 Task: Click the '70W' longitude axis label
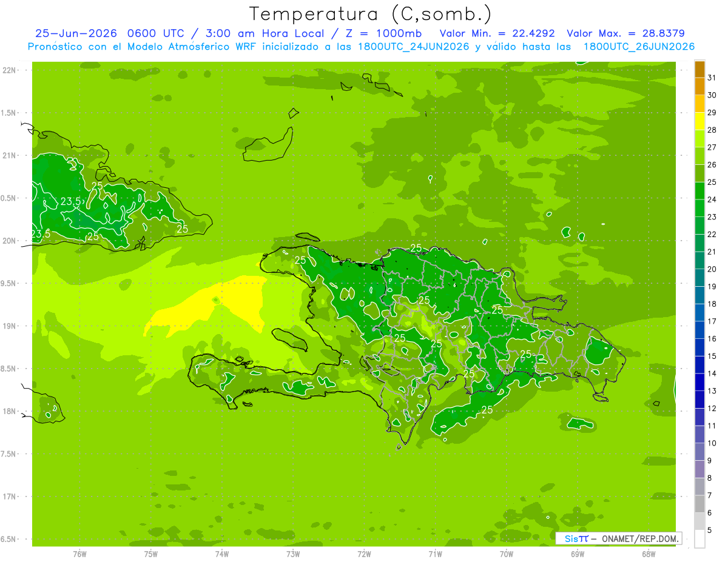click(x=507, y=554)
